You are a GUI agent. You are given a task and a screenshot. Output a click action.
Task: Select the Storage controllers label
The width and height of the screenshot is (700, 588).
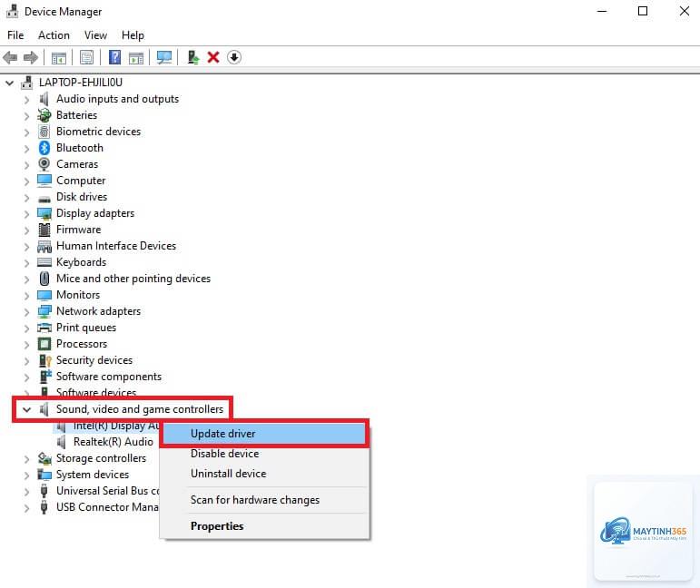[101, 458]
